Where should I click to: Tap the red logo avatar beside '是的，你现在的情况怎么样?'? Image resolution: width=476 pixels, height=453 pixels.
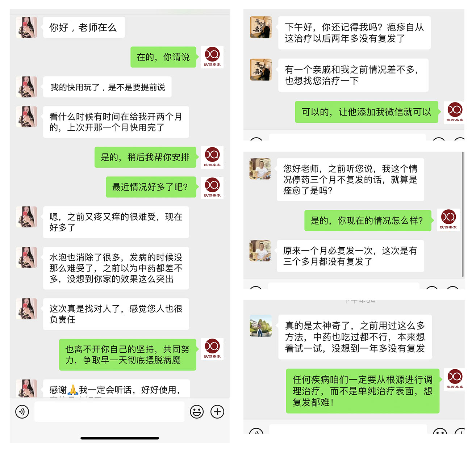pyautogui.click(x=448, y=220)
